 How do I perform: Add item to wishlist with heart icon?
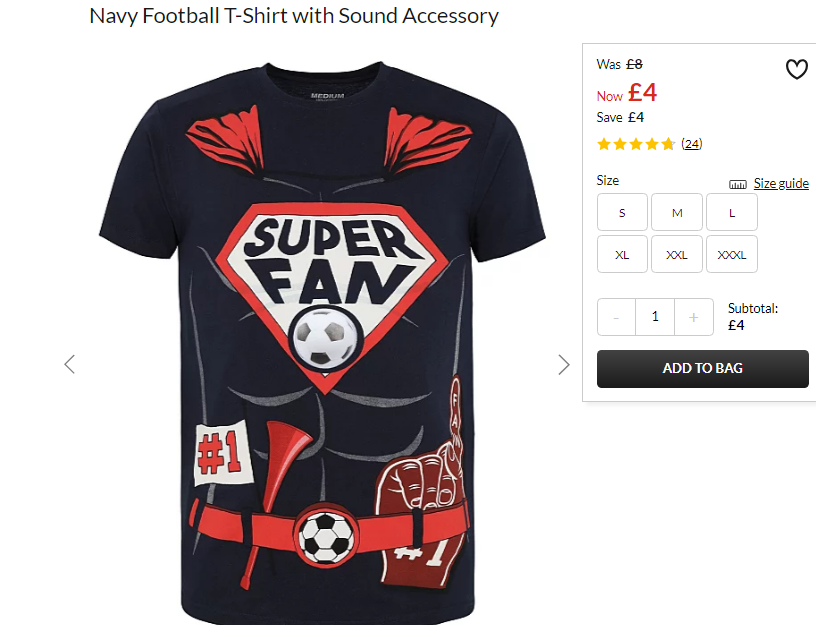796,69
